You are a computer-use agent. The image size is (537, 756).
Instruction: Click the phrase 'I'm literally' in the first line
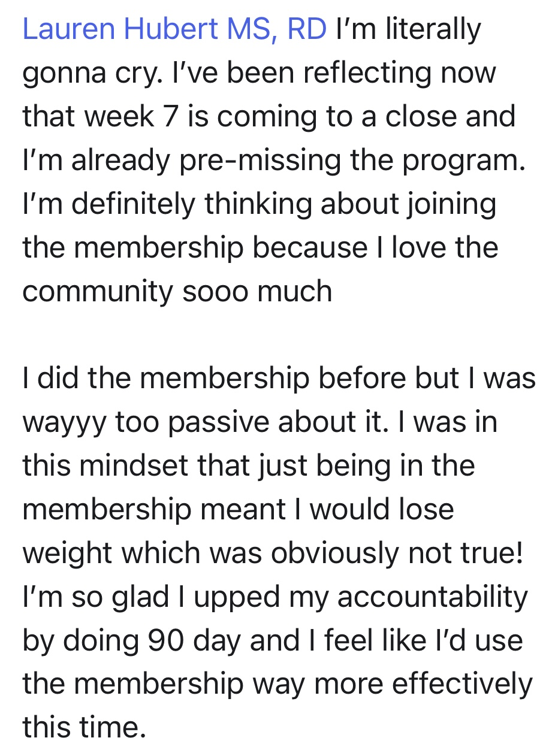coord(409,30)
